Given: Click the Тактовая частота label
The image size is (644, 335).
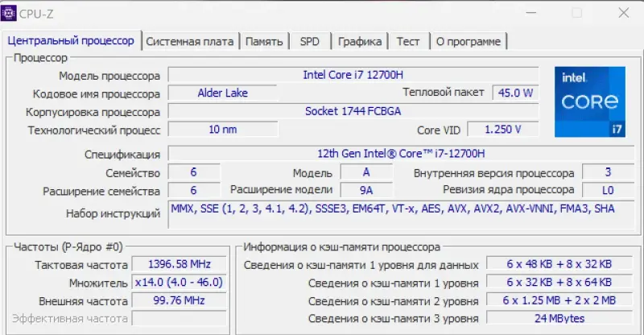Looking at the screenshot, I should pos(81,265).
